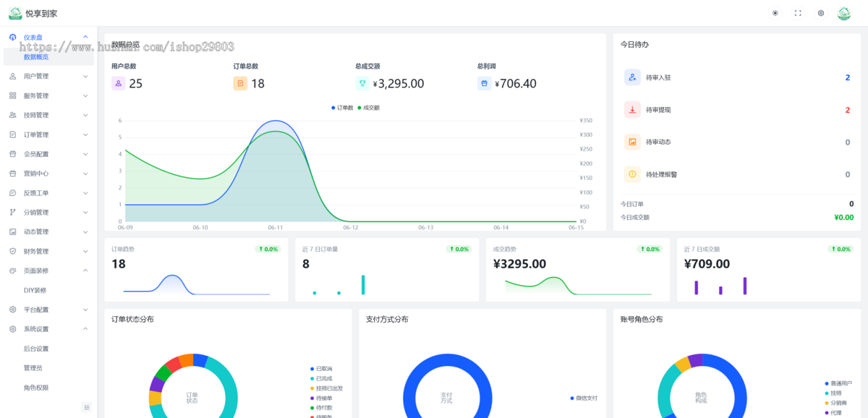This screenshot has width=868, height=418.
Task: Open the user avatar menu
Action: [844, 13]
